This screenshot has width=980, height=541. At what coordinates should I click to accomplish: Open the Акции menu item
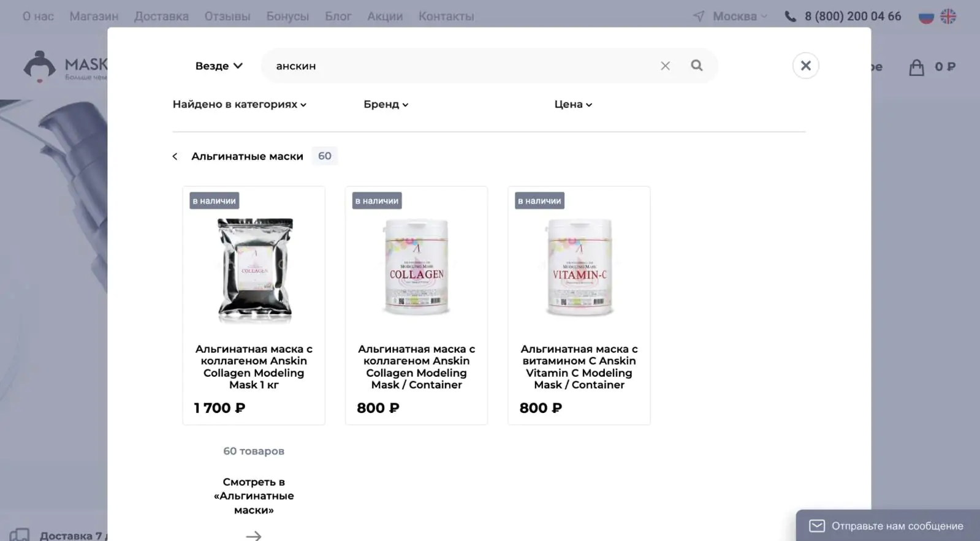click(385, 17)
